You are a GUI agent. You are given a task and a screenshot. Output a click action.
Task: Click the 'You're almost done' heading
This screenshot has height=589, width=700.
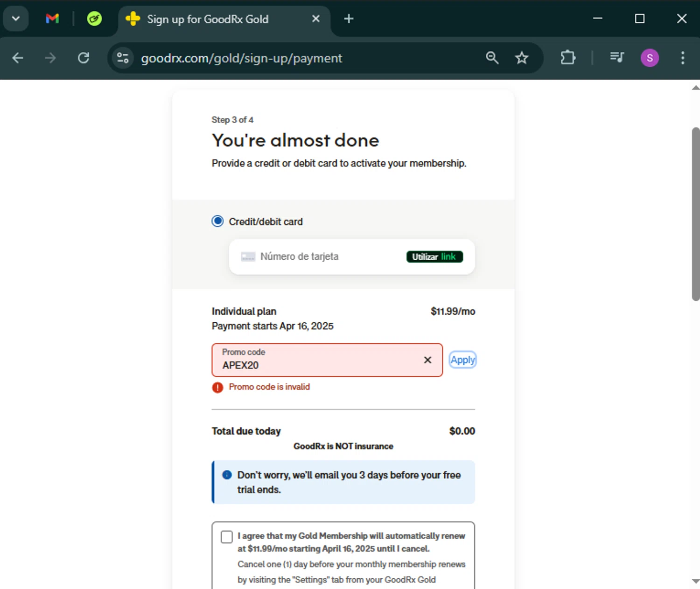click(x=295, y=140)
